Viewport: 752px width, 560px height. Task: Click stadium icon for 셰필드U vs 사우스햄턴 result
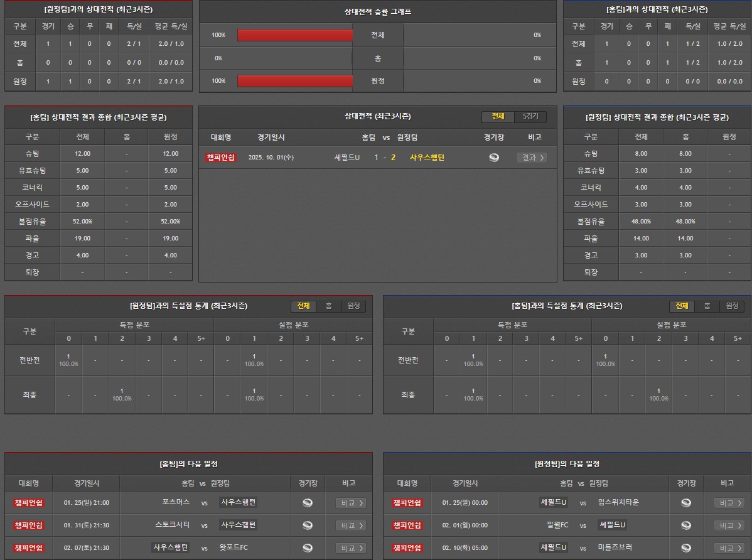click(494, 158)
